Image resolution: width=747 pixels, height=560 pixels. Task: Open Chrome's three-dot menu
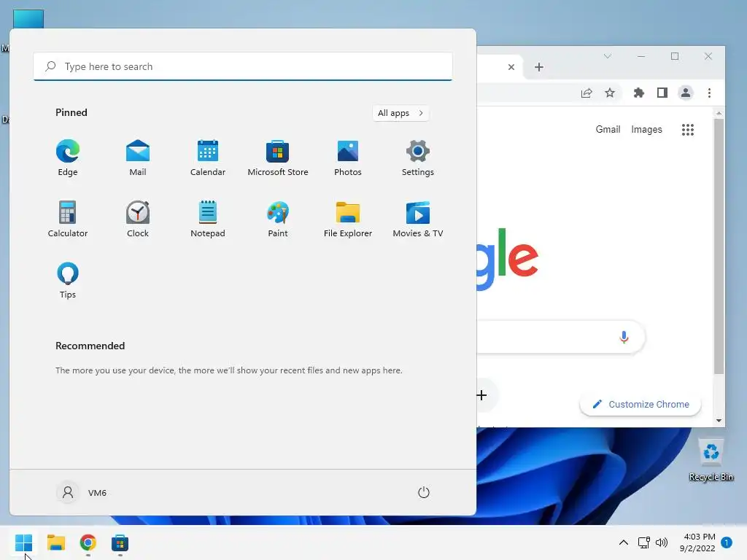[x=709, y=93]
